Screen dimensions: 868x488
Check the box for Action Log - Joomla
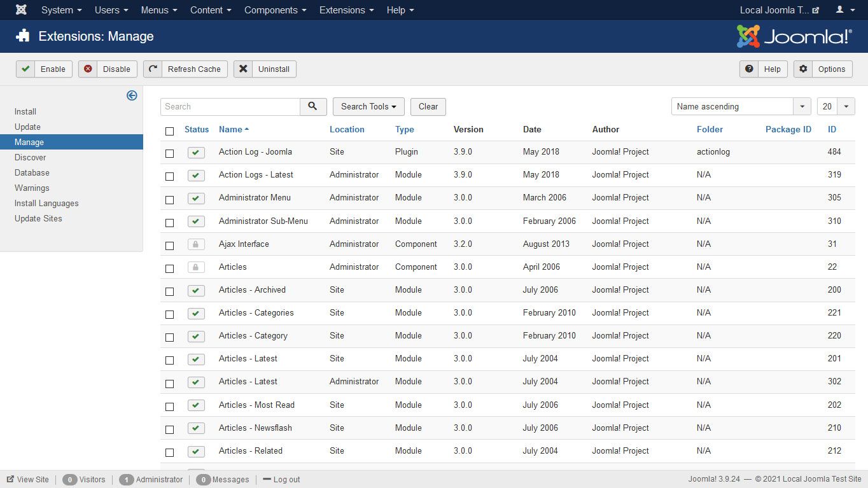pos(169,153)
